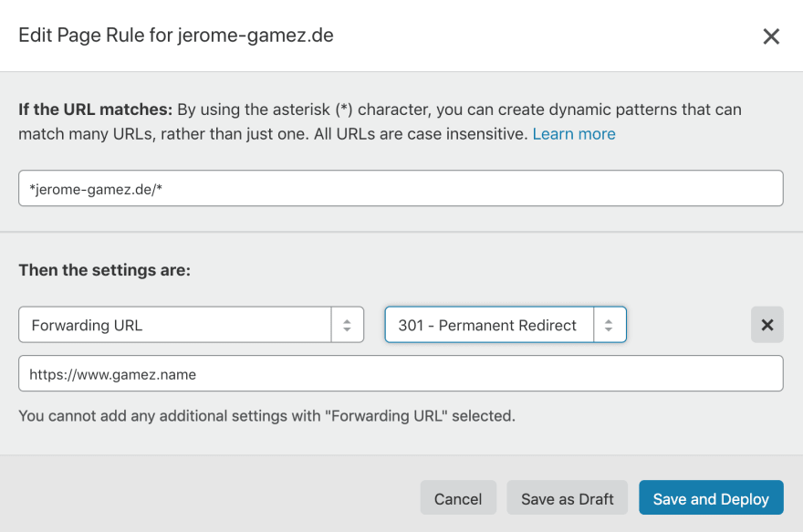Click 'jerome-gamez.de' domain in the dialog header

[255, 36]
